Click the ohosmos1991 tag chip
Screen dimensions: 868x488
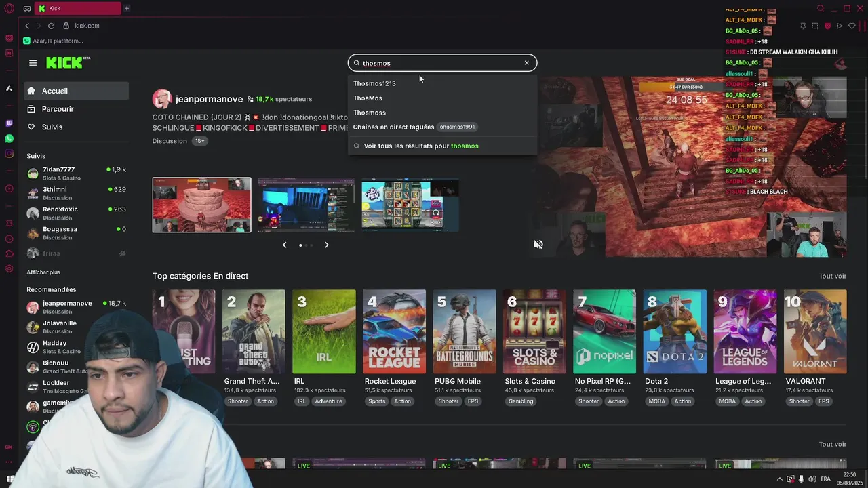point(457,127)
